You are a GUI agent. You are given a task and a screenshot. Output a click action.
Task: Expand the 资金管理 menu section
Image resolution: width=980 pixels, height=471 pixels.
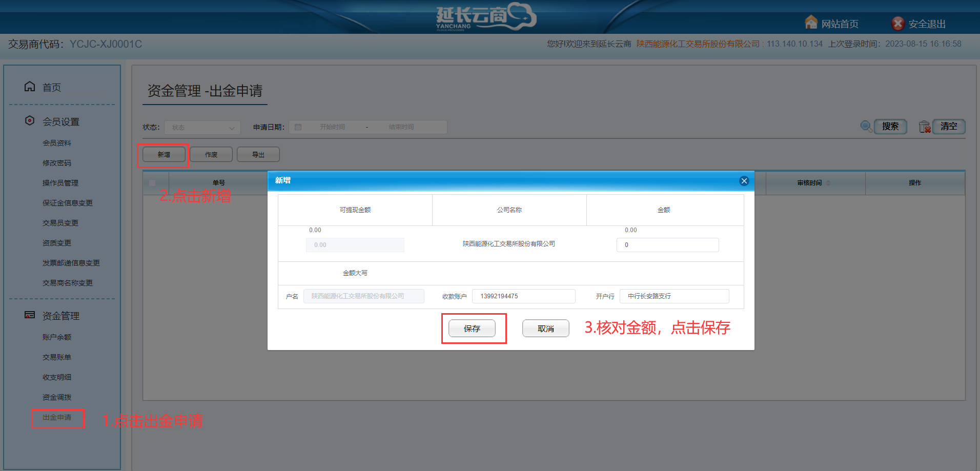(x=61, y=316)
